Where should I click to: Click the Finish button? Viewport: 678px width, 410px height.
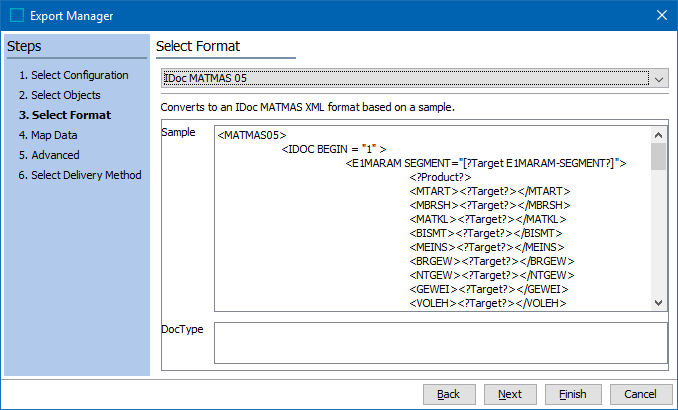click(572, 394)
